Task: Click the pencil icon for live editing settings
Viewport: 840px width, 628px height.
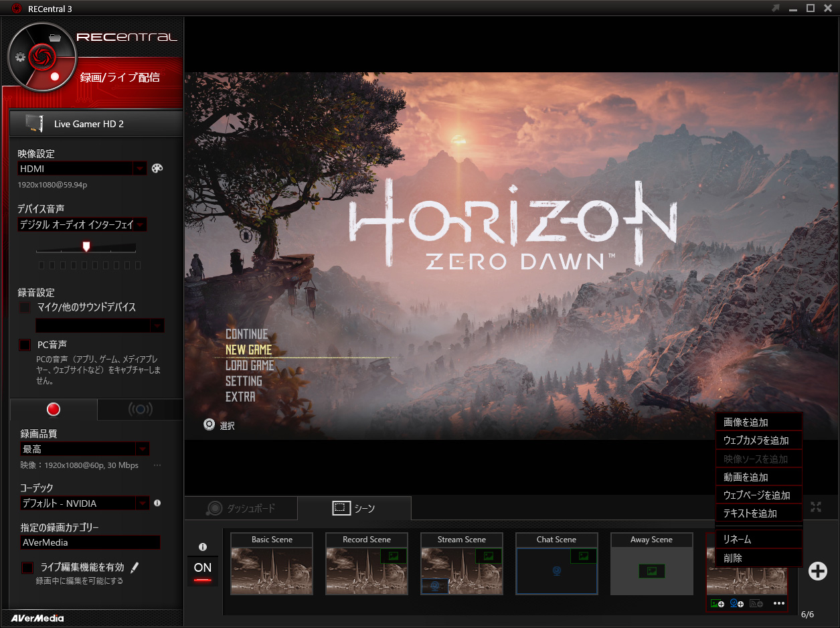Action: pos(135,568)
